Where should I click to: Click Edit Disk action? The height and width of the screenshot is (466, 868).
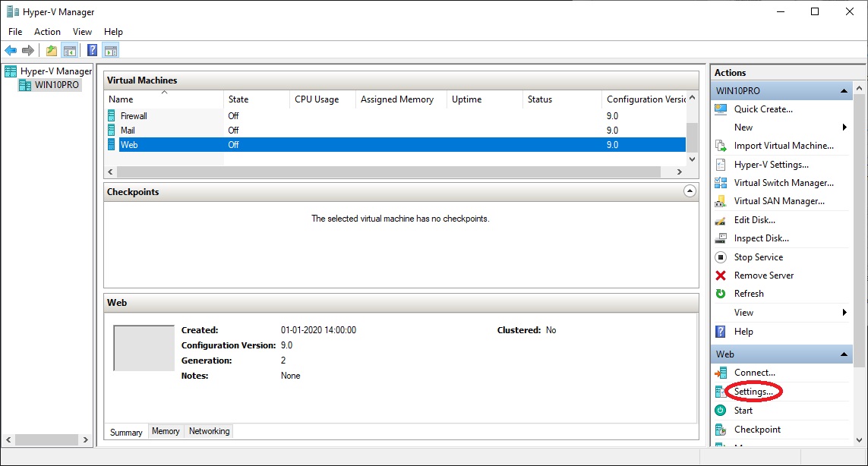point(755,219)
